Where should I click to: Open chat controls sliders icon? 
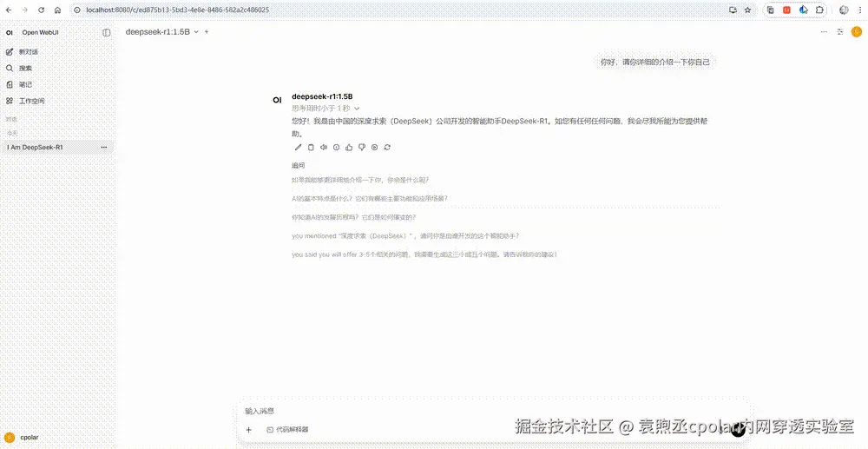(839, 32)
